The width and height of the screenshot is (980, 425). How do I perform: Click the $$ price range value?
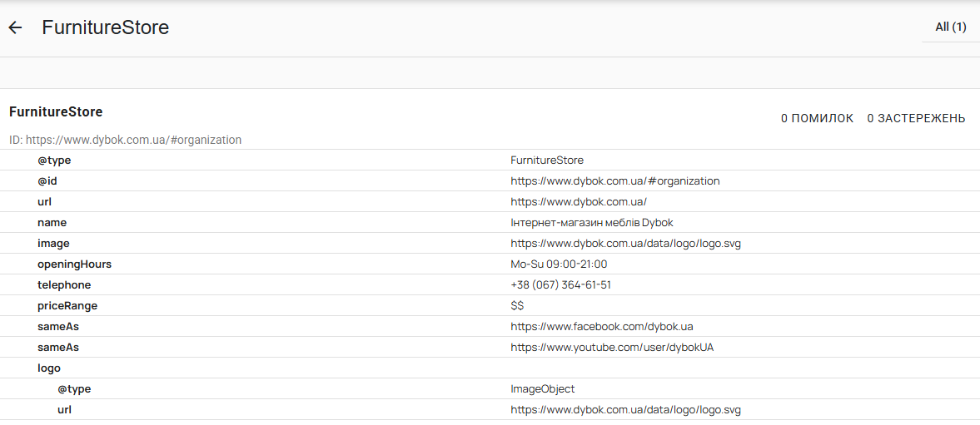[x=517, y=306]
